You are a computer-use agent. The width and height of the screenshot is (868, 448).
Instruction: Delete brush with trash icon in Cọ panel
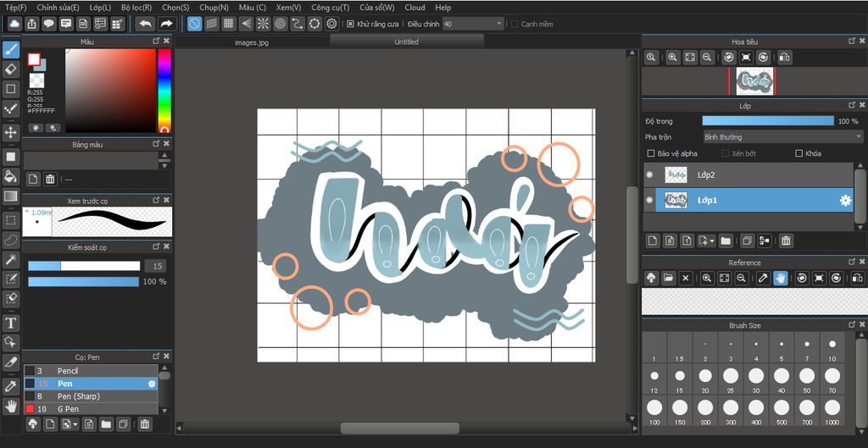pyautogui.click(x=144, y=424)
